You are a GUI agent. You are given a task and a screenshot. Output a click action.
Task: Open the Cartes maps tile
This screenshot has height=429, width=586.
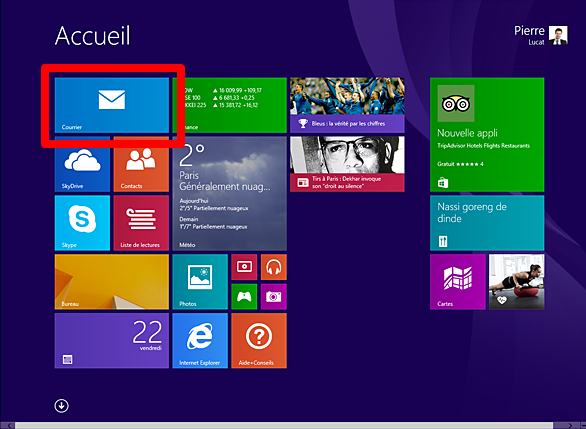click(x=458, y=282)
